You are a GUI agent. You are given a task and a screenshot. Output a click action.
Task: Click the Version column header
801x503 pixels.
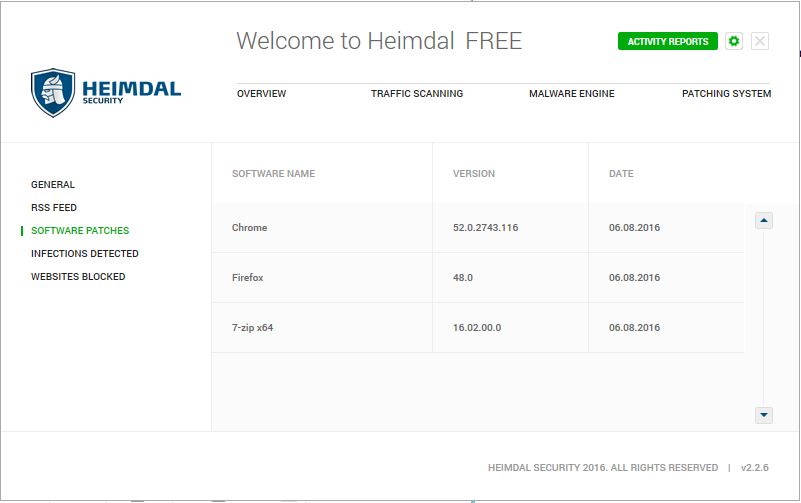tap(474, 174)
